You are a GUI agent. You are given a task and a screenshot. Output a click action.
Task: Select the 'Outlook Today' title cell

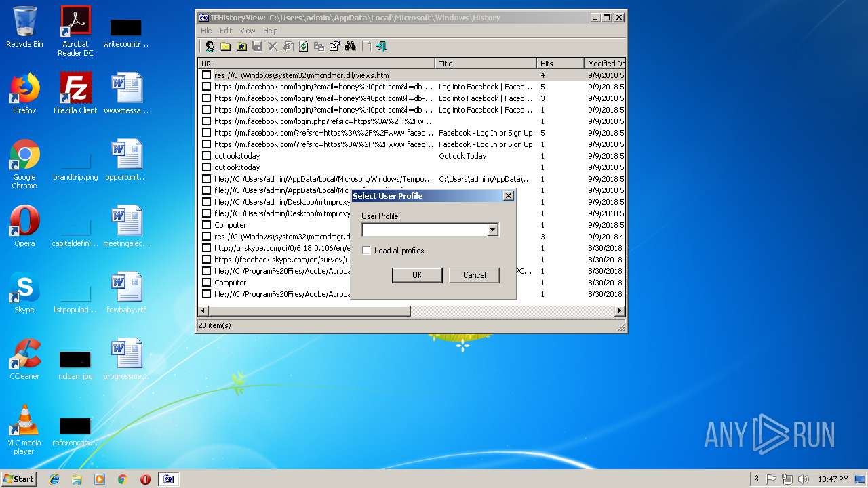coord(462,156)
